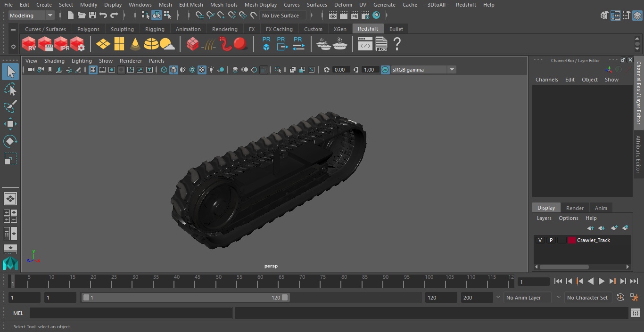Image resolution: width=644 pixels, height=332 pixels.
Task: Toggle the view transform sRGB button
Action: pyautogui.click(x=385, y=70)
